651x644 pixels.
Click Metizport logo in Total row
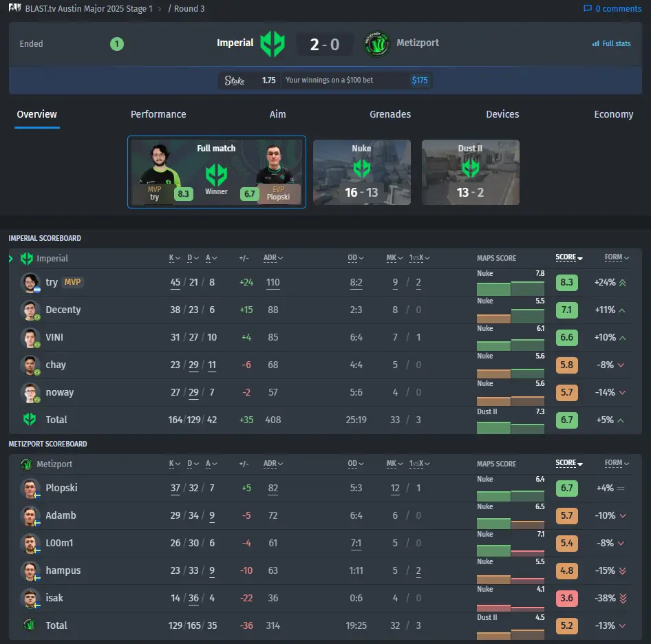tap(30, 625)
